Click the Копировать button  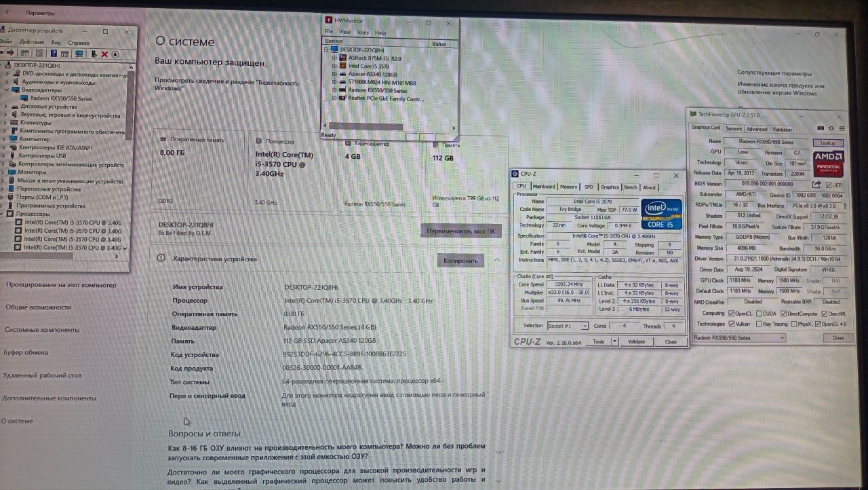click(460, 261)
